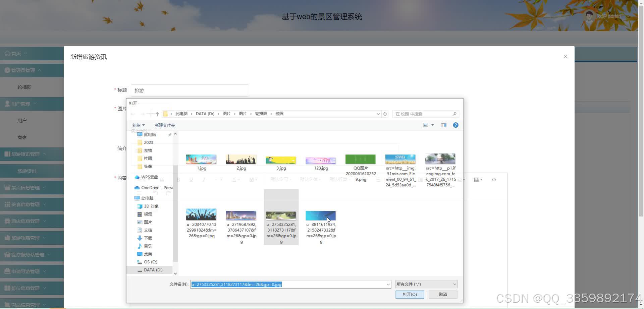The height and width of the screenshot is (309, 644).
Task: Expand 旅游攻略管理 sidebar section
Action: click(x=32, y=238)
